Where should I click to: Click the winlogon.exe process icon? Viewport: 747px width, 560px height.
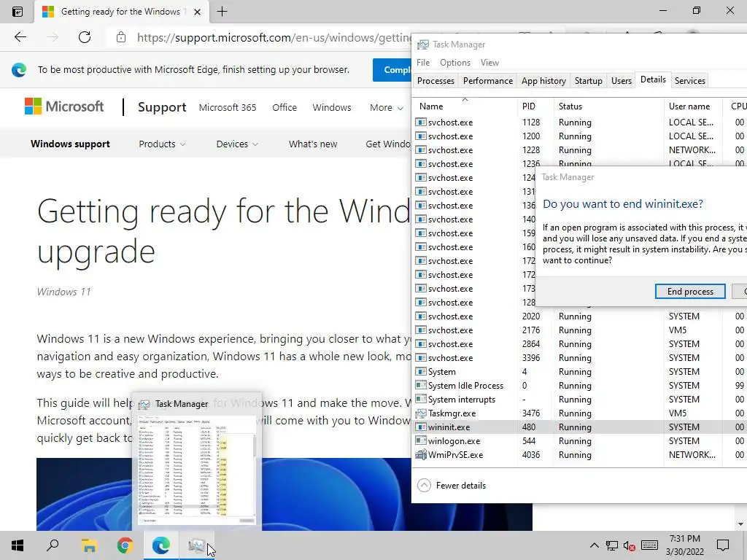point(421,441)
